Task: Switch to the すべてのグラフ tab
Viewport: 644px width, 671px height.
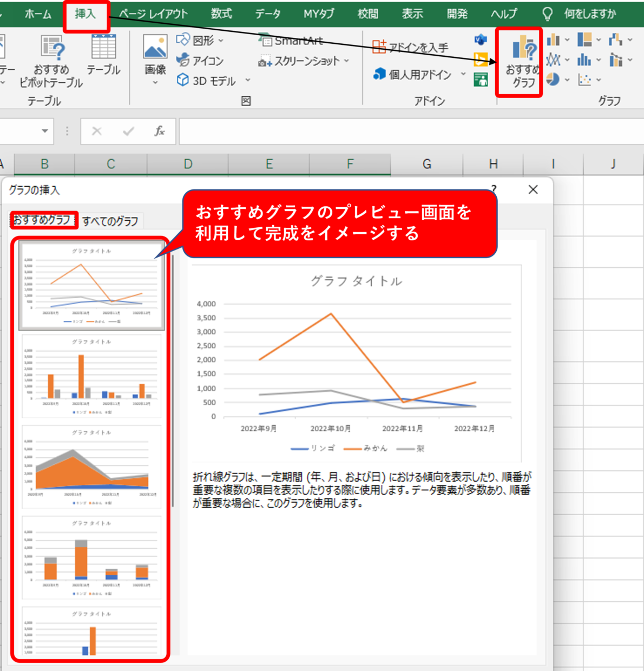Action: (x=110, y=221)
